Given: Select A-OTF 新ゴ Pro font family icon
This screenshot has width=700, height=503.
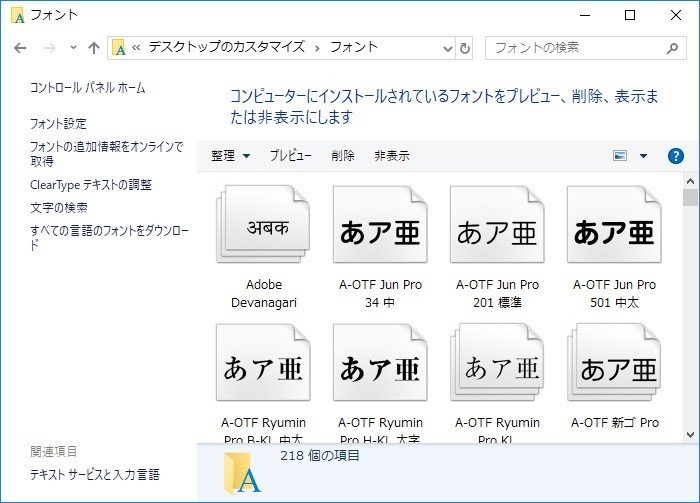Looking at the screenshot, I should coord(614,362).
